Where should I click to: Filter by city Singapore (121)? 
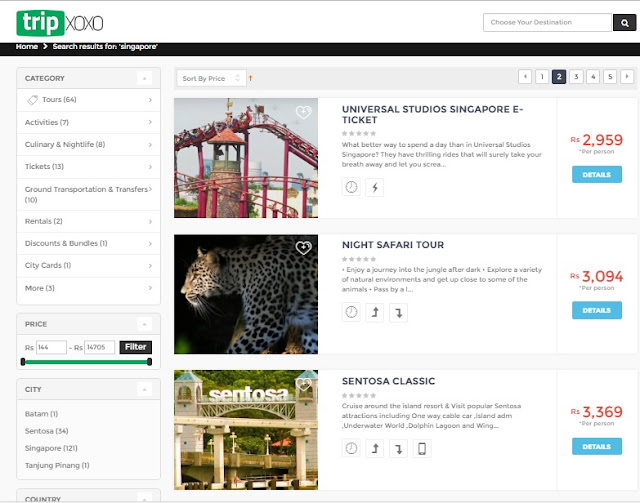51,448
